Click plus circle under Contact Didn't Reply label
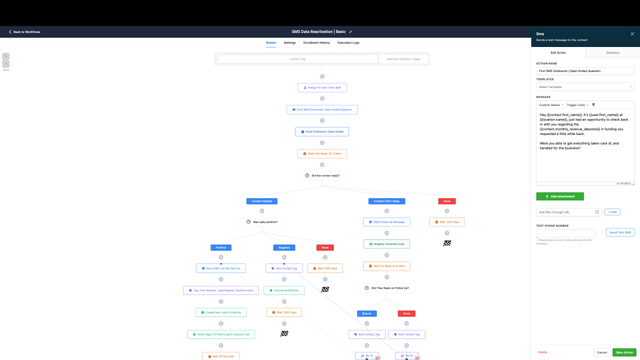 point(387,211)
